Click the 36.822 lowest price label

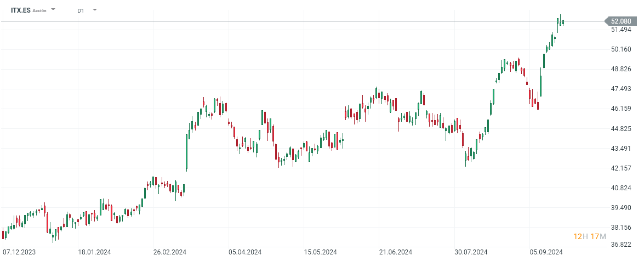(622, 245)
